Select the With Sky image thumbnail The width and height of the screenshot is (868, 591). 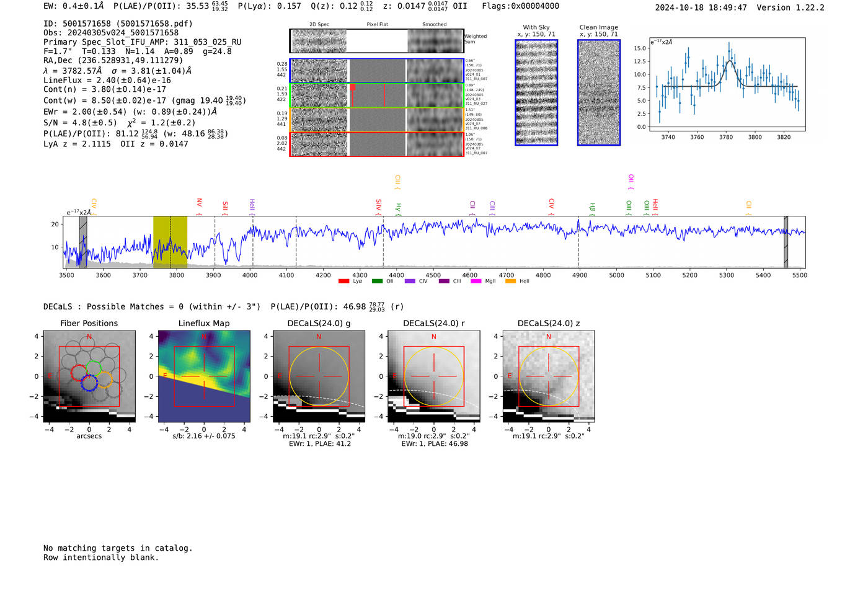pos(536,92)
